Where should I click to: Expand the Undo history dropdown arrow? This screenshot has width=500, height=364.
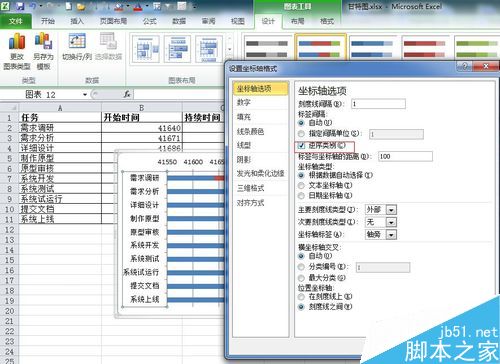pyautogui.click(x=41, y=6)
